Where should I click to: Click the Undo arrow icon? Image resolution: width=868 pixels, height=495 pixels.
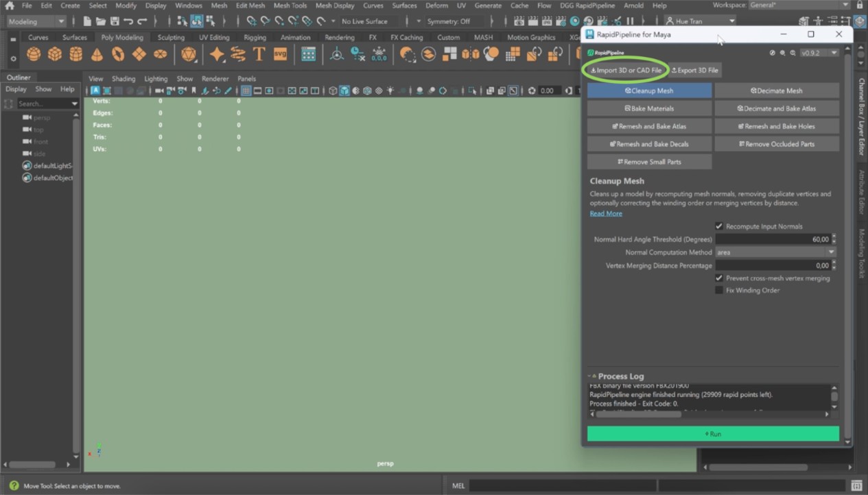(x=128, y=21)
